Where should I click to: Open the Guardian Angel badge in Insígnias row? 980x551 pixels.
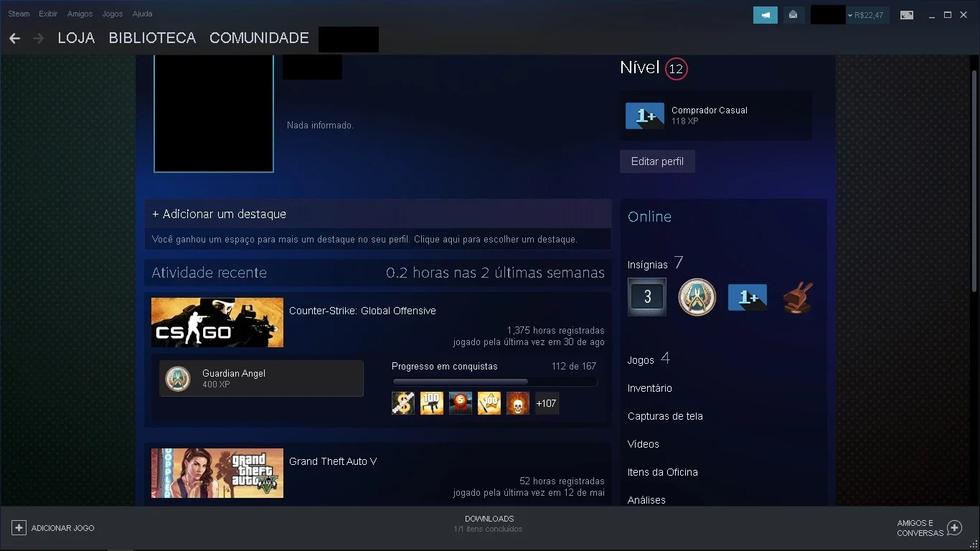point(697,296)
